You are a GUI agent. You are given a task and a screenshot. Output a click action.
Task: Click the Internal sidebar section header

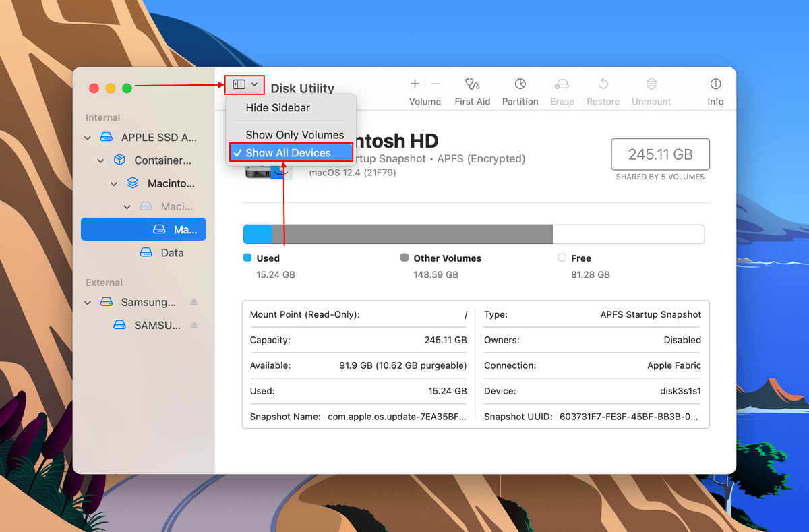[x=102, y=118]
